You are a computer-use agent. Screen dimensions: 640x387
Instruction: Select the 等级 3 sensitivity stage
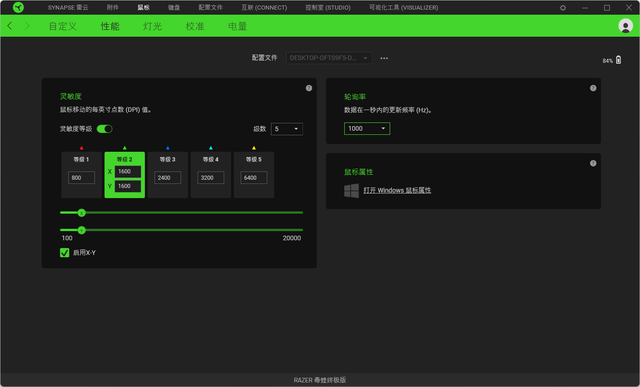(168, 175)
